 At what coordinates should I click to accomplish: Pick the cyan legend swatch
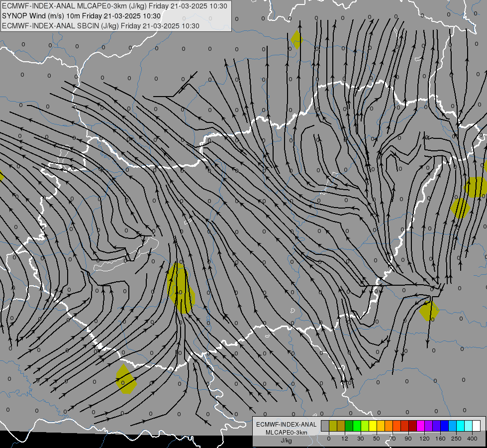click(461, 426)
